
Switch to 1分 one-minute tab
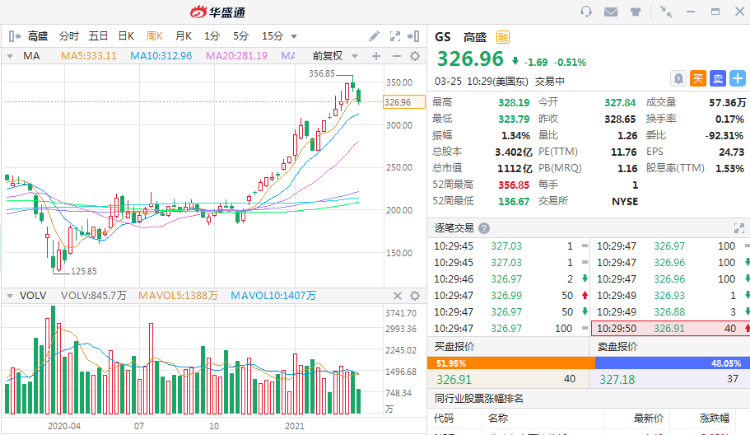[x=212, y=36]
